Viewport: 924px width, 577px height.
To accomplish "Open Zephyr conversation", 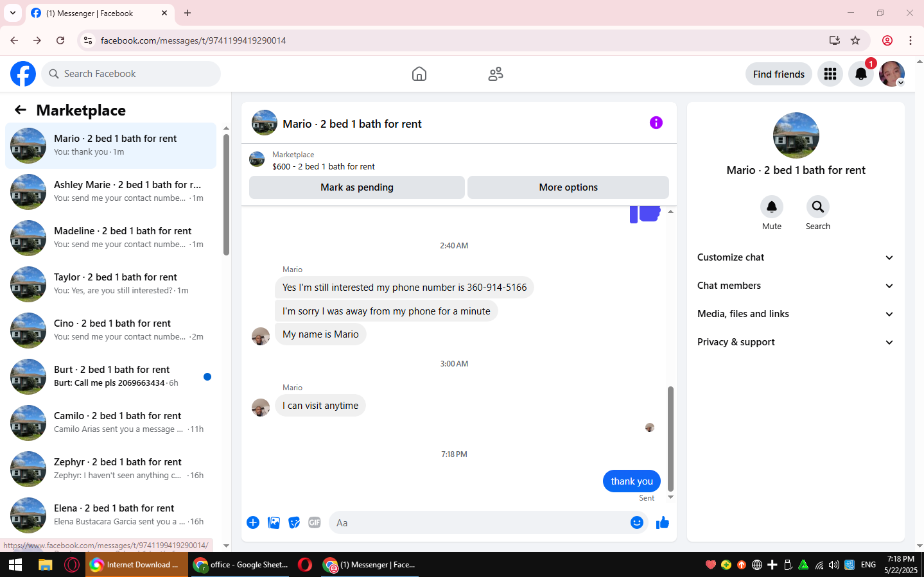I will [x=110, y=469].
